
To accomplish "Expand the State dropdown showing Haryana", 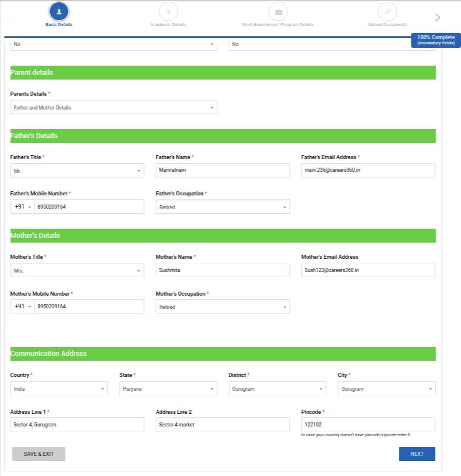I will tap(168, 388).
